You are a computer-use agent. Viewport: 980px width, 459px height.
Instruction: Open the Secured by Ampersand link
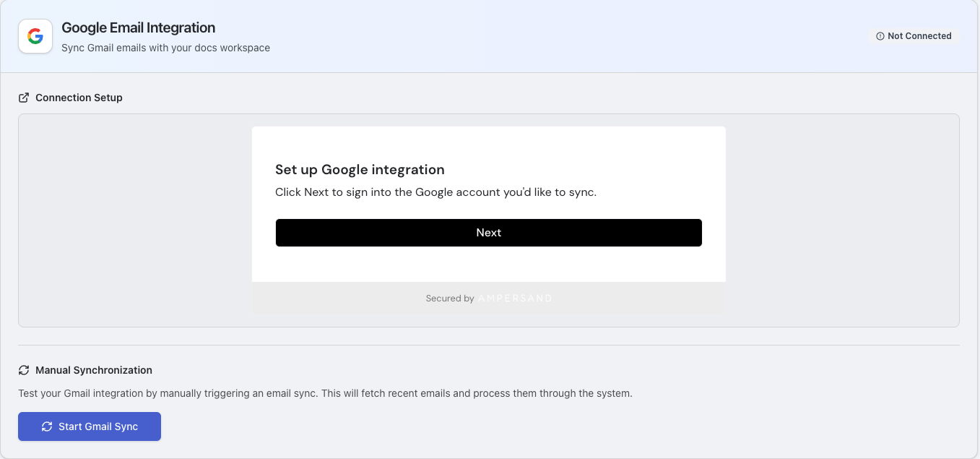488,298
